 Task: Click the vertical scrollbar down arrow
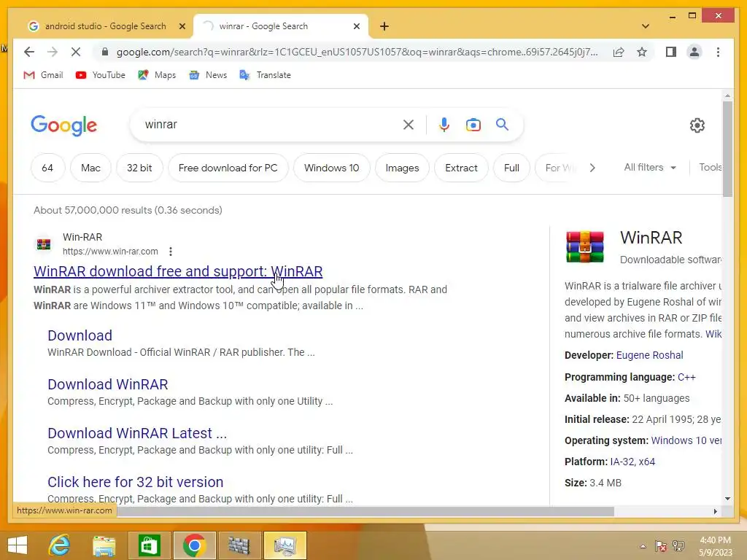(727, 499)
